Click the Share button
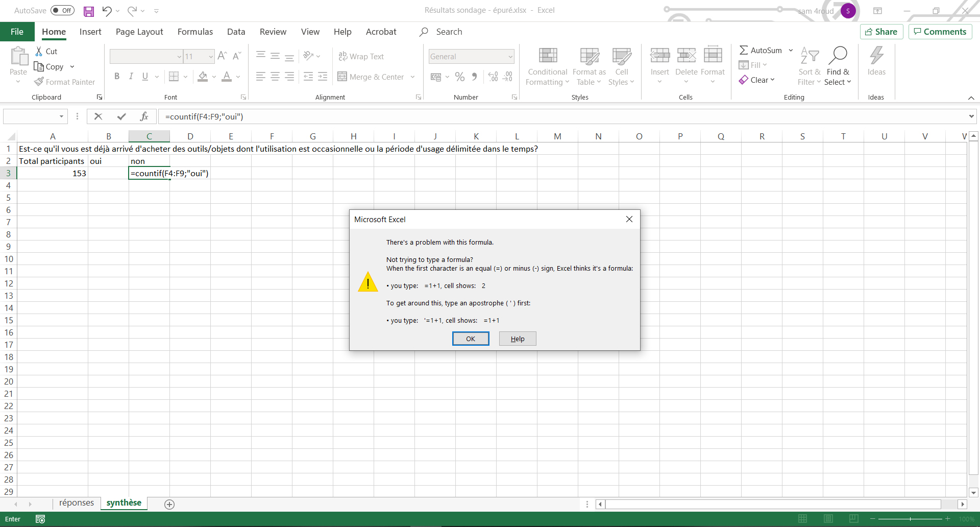This screenshot has height=527, width=980. click(881, 32)
